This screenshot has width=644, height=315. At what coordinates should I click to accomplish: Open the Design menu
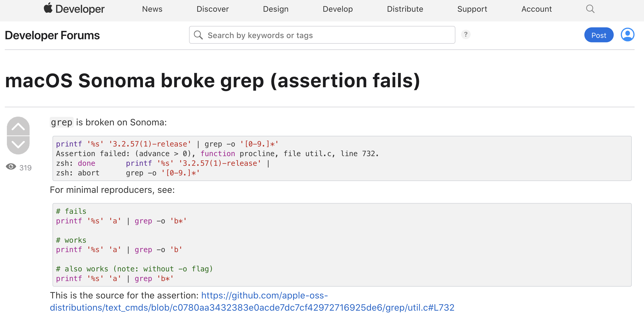pyautogui.click(x=275, y=9)
